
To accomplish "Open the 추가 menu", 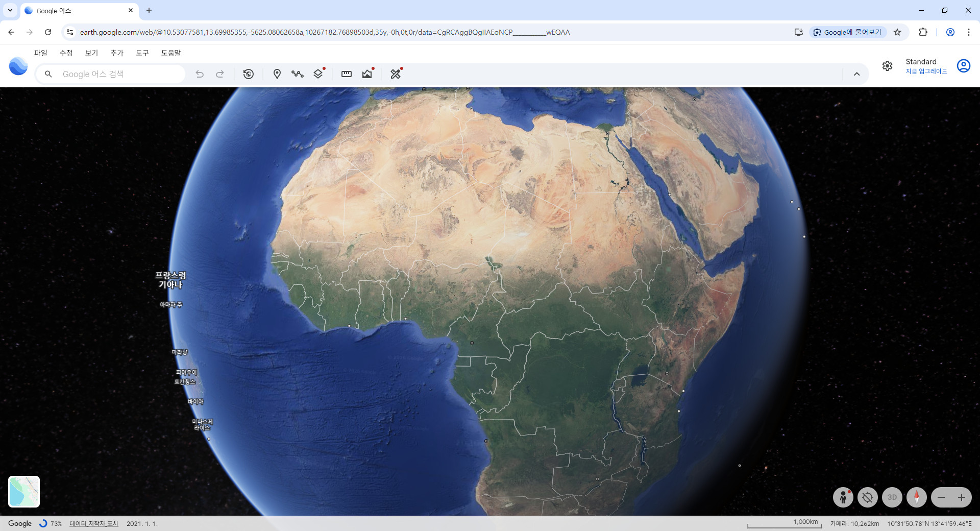I will pyautogui.click(x=117, y=53).
